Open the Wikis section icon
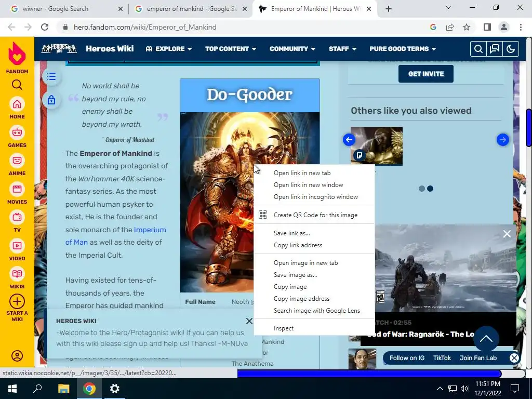This screenshot has height=399, width=532. click(17, 274)
